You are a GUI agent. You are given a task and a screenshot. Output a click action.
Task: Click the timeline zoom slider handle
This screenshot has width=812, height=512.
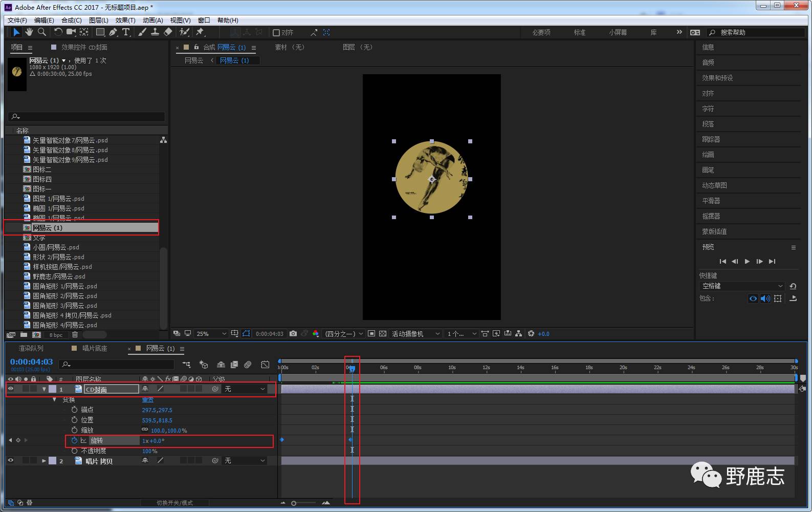click(x=294, y=503)
